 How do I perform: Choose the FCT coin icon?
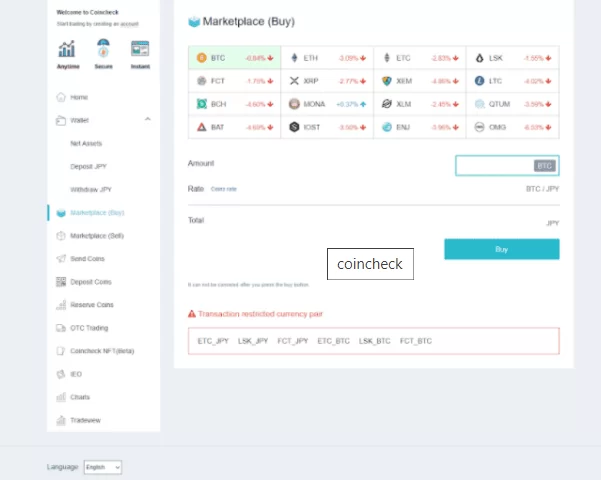(202, 81)
